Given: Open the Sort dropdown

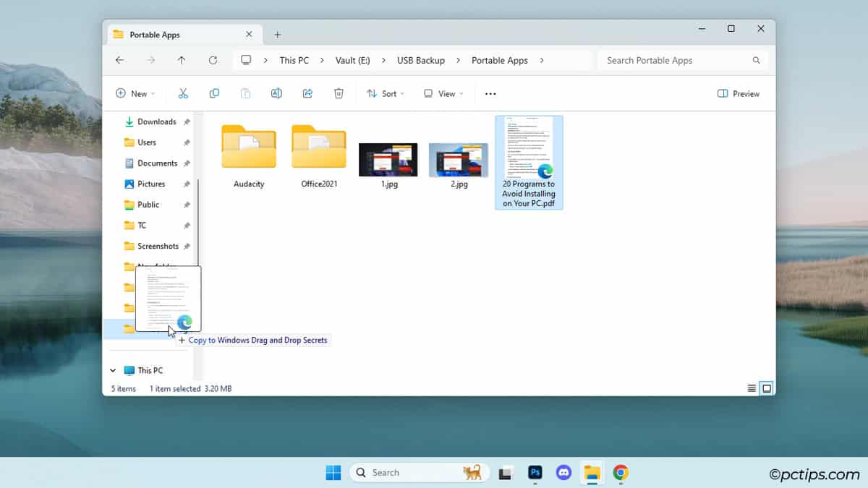Looking at the screenshot, I should [386, 93].
